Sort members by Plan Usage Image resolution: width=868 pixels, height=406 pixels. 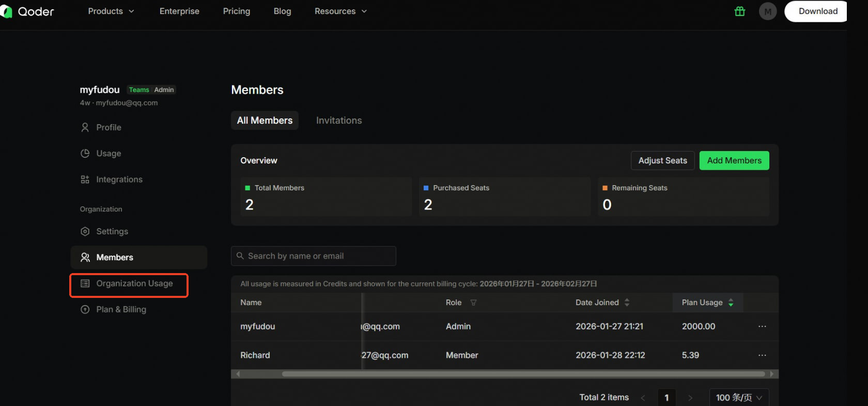[731, 303]
